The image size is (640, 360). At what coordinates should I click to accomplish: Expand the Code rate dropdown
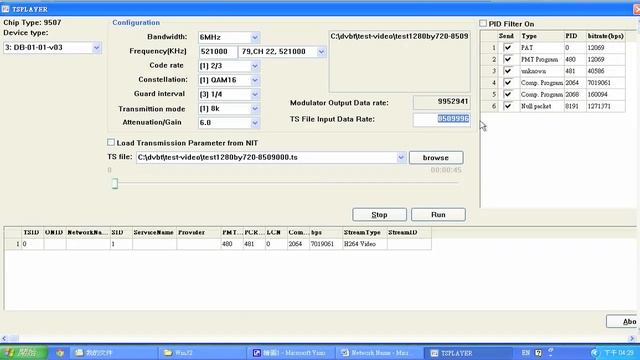point(255,66)
